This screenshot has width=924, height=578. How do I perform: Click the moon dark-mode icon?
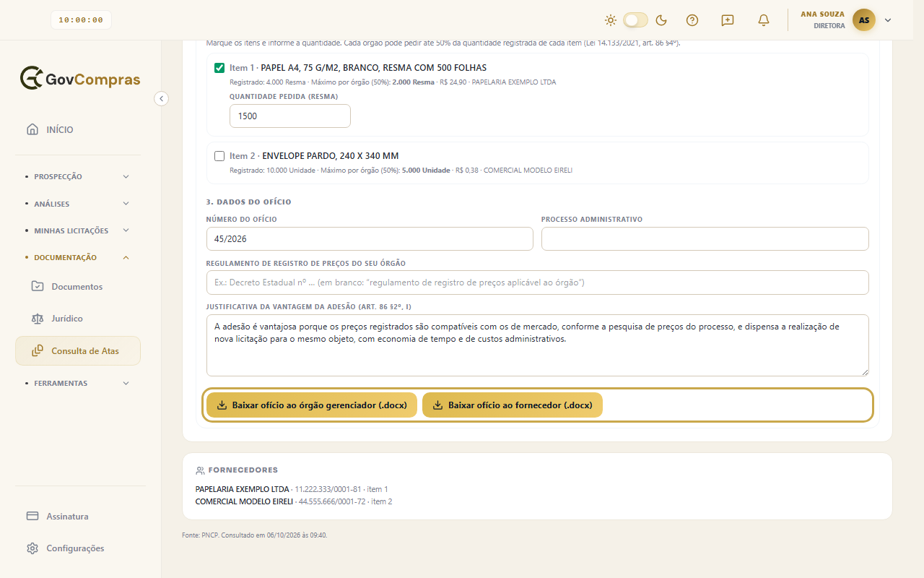[x=661, y=20]
